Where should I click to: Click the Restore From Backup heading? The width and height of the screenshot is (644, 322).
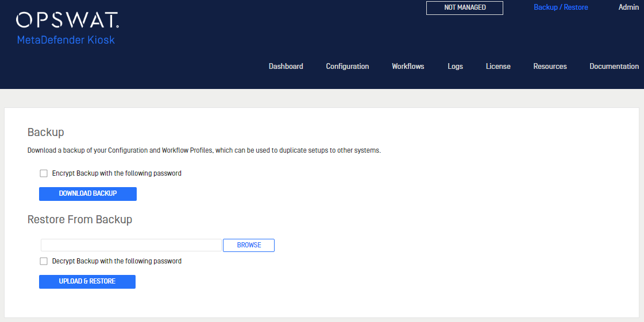tap(80, 219)
